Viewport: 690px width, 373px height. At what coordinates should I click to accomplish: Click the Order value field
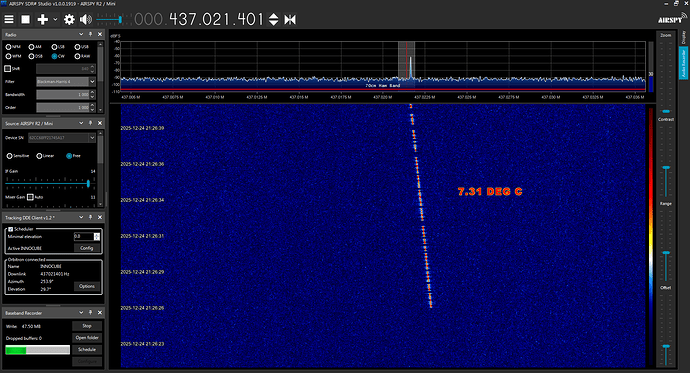coord(63,107)
